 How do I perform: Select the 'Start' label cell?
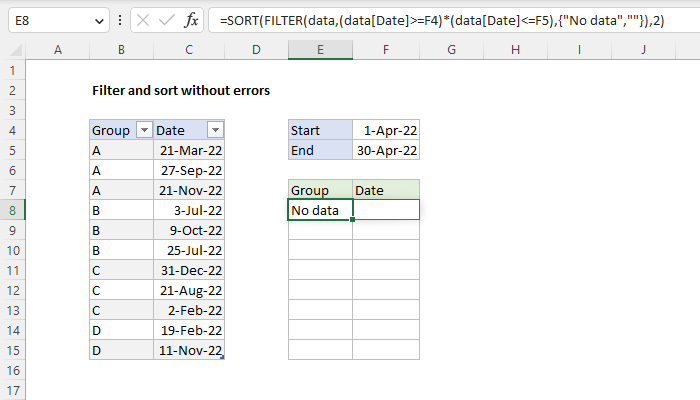click(x=320, y=130)
